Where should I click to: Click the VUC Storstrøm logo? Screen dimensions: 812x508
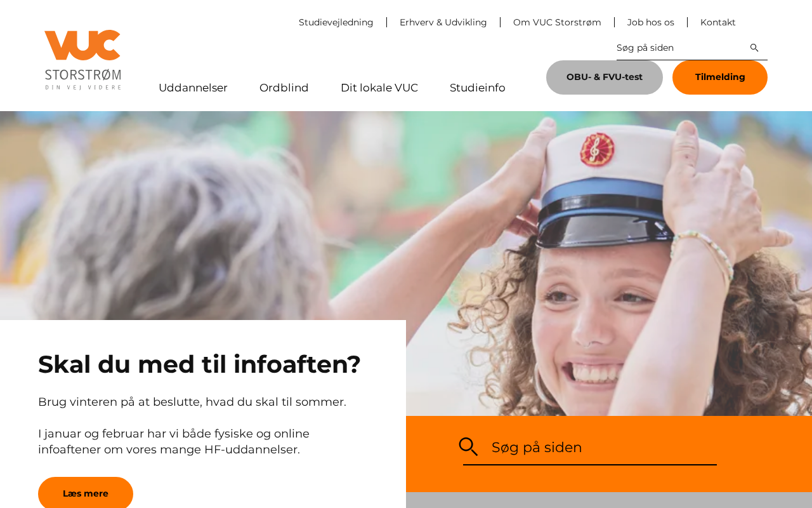pos(82,60)
